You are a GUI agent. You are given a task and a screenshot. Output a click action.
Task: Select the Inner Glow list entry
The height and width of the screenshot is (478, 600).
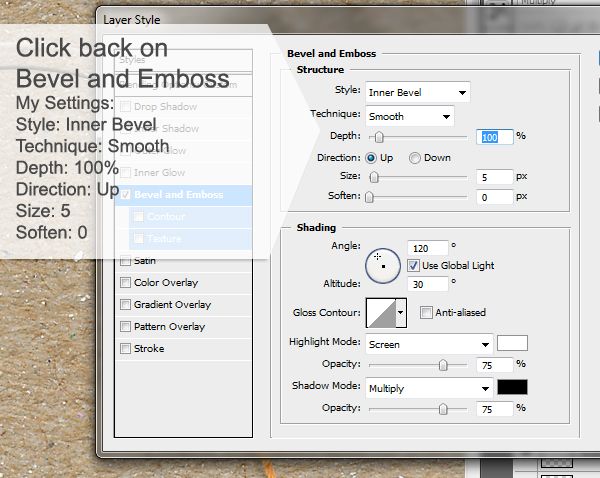(183, 173)
